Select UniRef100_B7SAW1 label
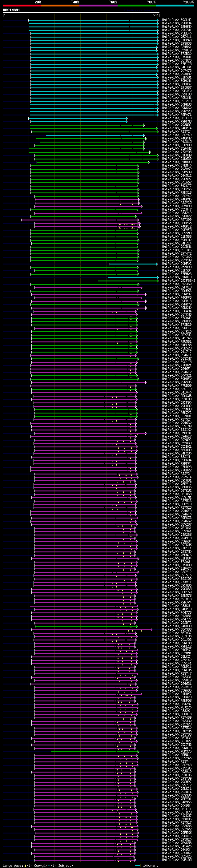This screenshot has height=868, width=197. click(x=177, y=57)
